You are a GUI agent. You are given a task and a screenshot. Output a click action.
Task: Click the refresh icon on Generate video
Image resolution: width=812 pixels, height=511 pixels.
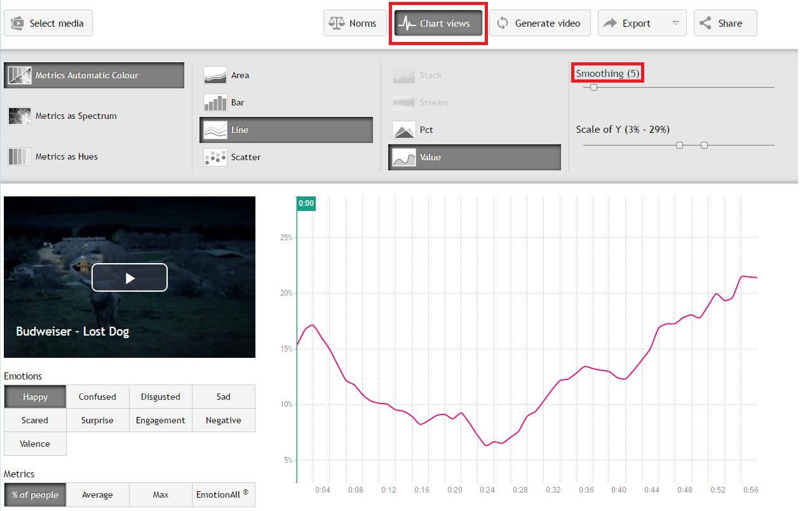pyautogui.click(x=503, y=23)
